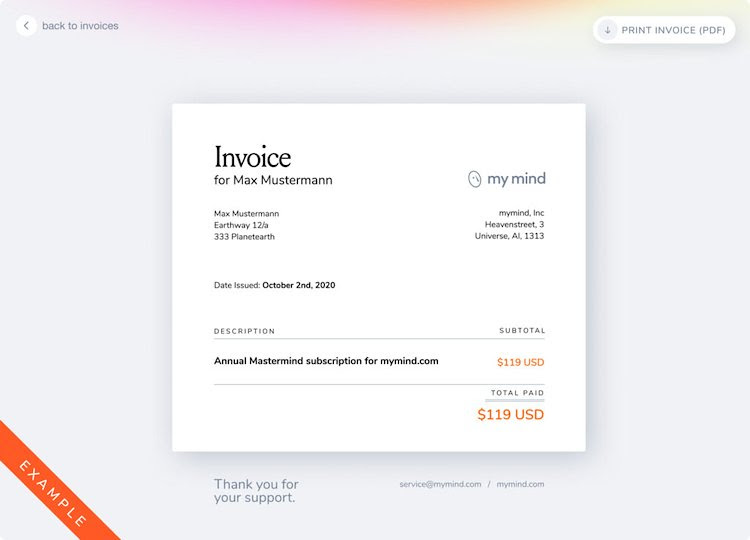The image size is (750, 540).
Task: Click the download arrow icon
Action: [607, 30]
